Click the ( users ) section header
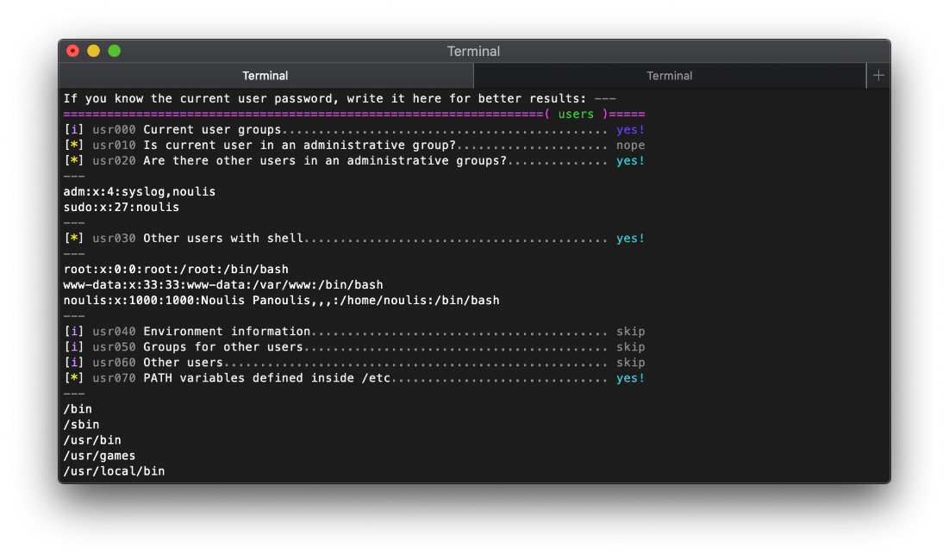 coord(576,114)
